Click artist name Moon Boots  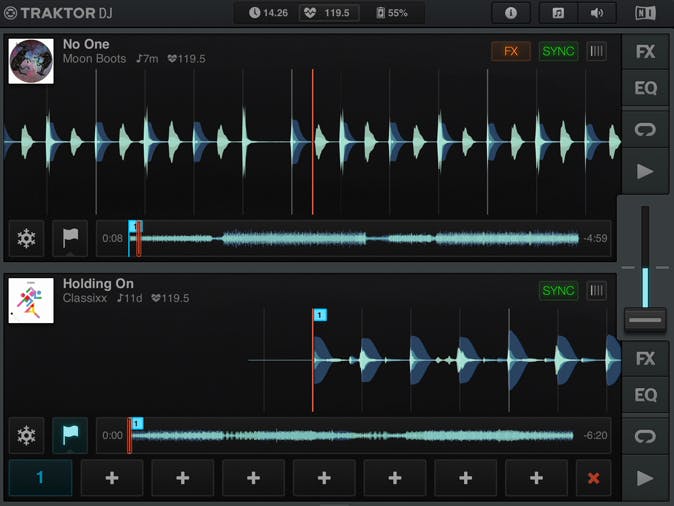(95, 58)
